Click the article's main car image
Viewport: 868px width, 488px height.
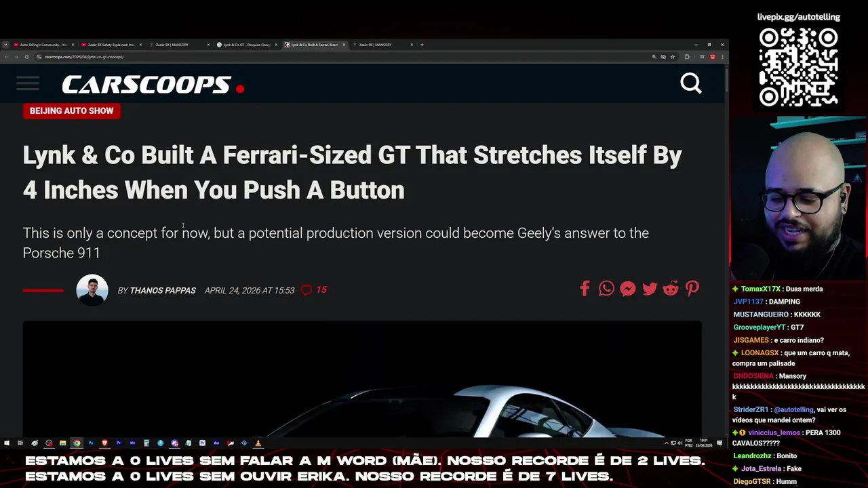click(x=362, y=380)
